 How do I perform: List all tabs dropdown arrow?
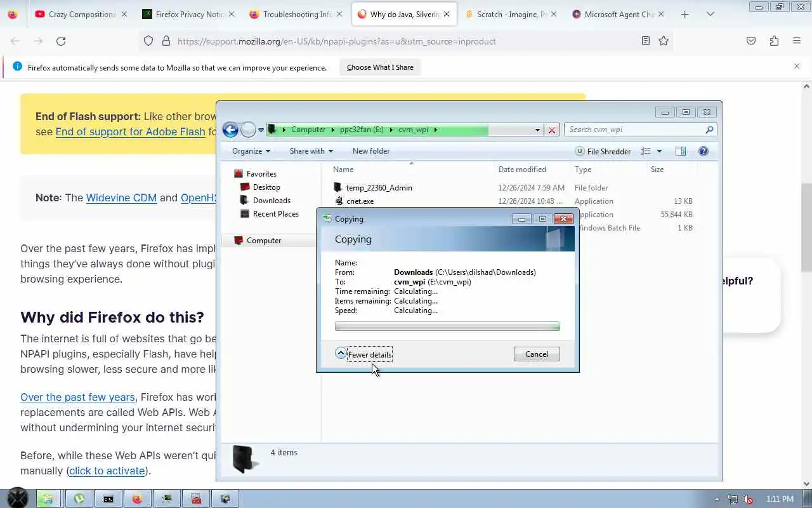pyautogui.click(x=710, y=14)
